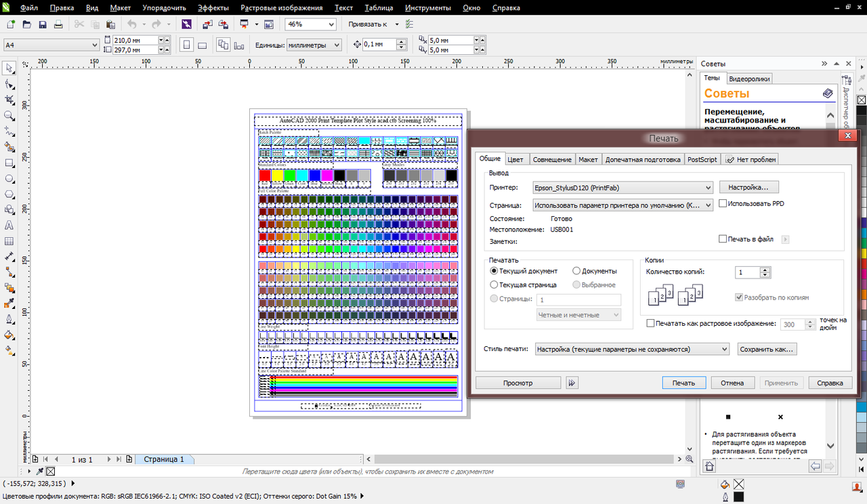Select portrait page orientation
This screenshot has width=867, height=504.
coord(187,45)
